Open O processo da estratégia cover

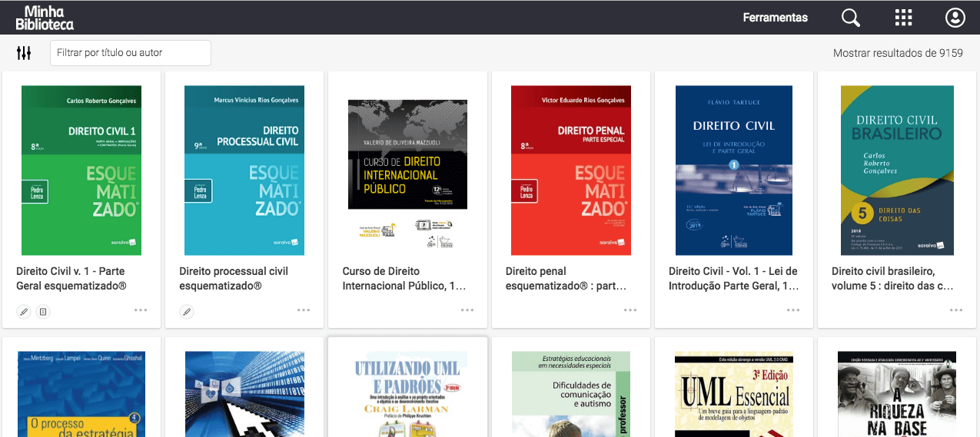point(81,394)
